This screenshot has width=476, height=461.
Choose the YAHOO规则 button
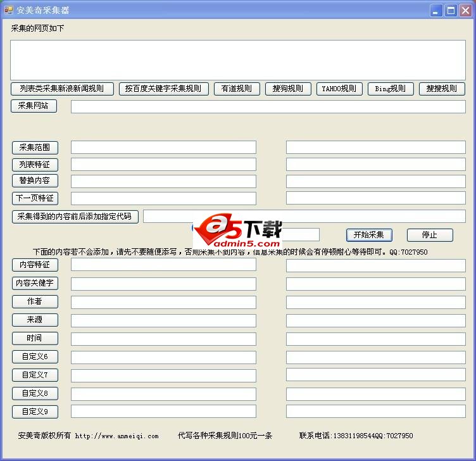click(339, 89)
